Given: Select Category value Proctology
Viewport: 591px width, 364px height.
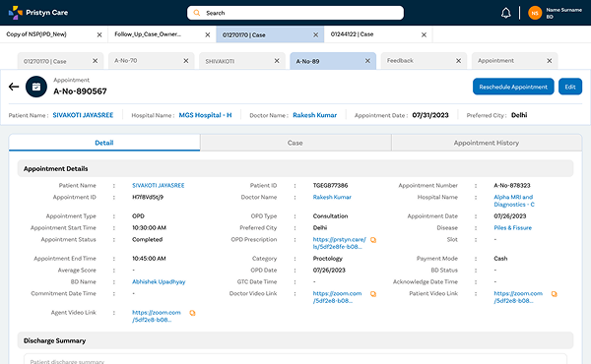Looking at the screenshot, I should pyautogui.click(x=328, y=259).
